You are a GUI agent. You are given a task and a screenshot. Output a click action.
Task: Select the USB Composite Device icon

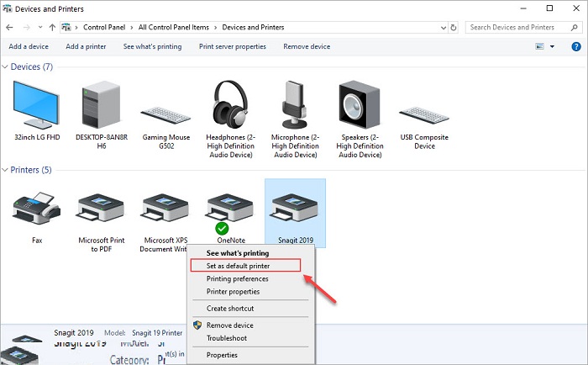point(424,115)
